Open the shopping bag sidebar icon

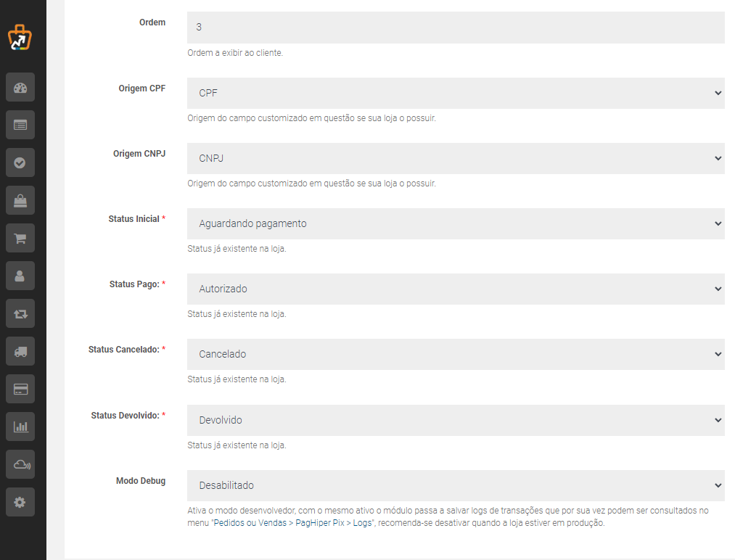pyautogui.click(x=20, y=200)
